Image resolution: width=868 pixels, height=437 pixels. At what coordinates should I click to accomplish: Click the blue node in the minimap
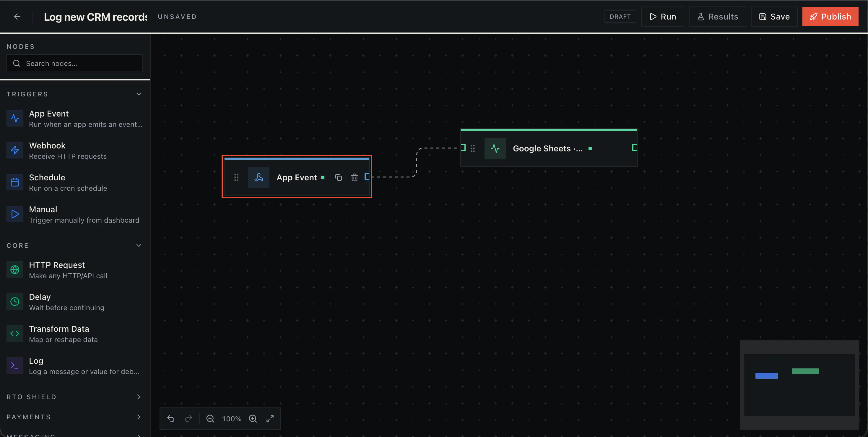[x=766, y=376]
